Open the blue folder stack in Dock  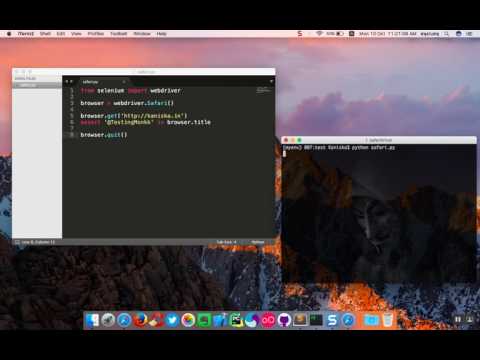click(x=371, y=320)
